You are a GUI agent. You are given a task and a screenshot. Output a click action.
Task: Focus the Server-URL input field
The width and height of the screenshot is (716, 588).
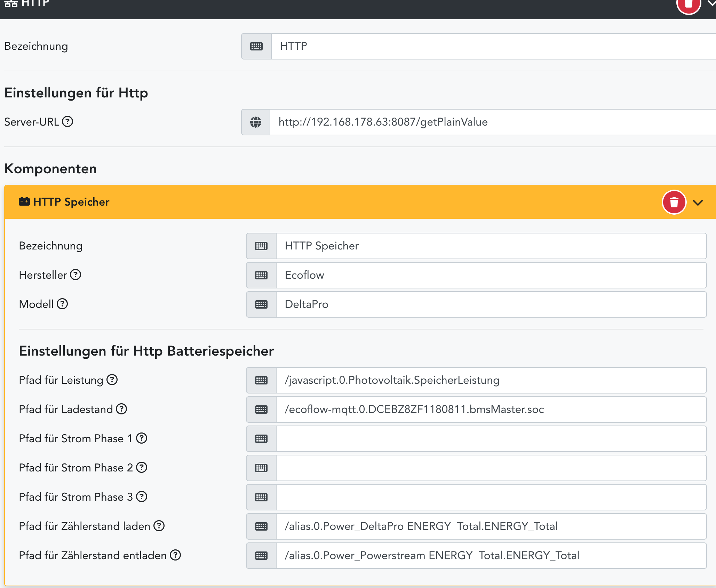pyautogui.click(x=487, y=122)
